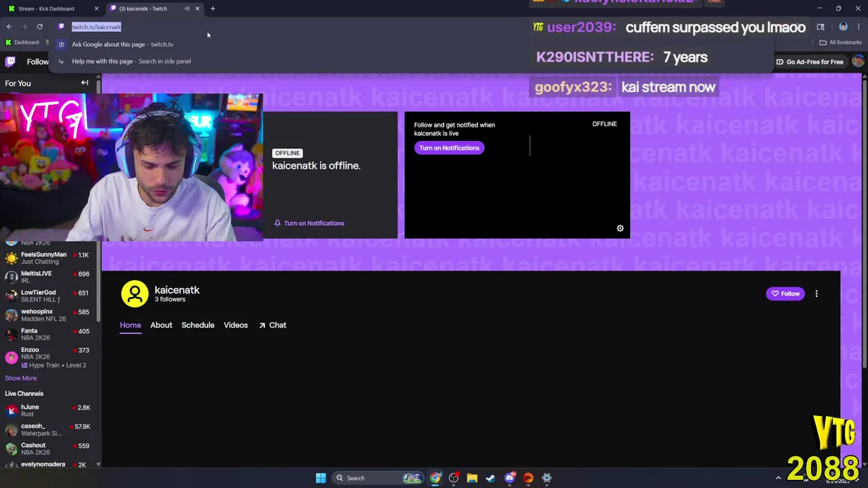Open the About tab of kaicenatk
868x488 pixels.
[x=161, y=325]
